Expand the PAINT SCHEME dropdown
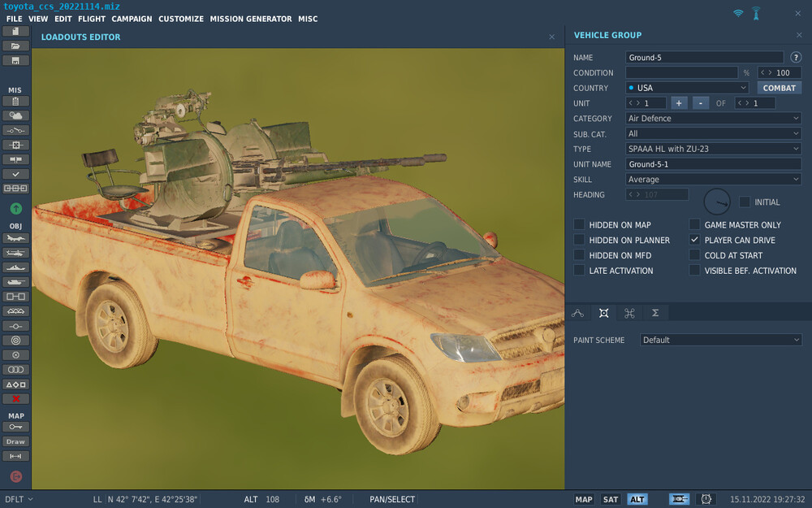The image size is (812, 508). click(x=720, y=340)
